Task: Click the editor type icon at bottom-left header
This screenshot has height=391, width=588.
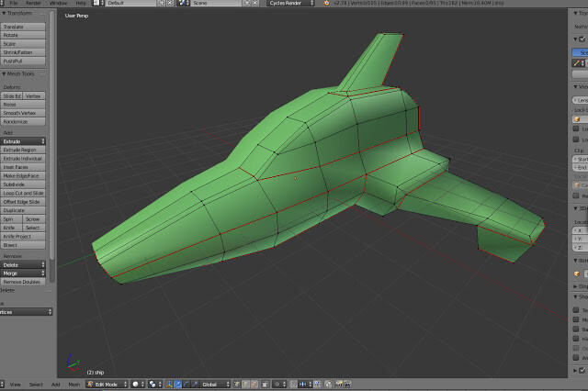Action: tap(2, 385)
